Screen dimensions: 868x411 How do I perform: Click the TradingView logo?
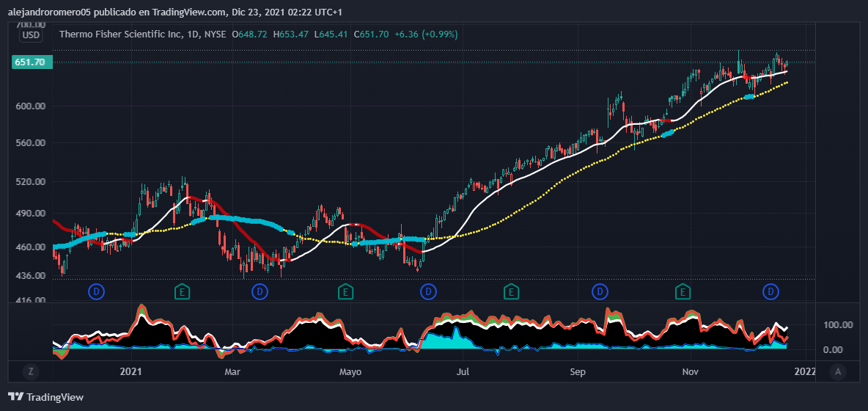pyautogui.click(x=46, y=396)
